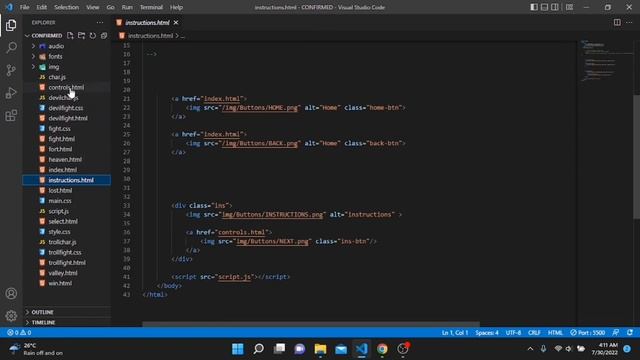Open win.html in the file tree

coord(60,283)
